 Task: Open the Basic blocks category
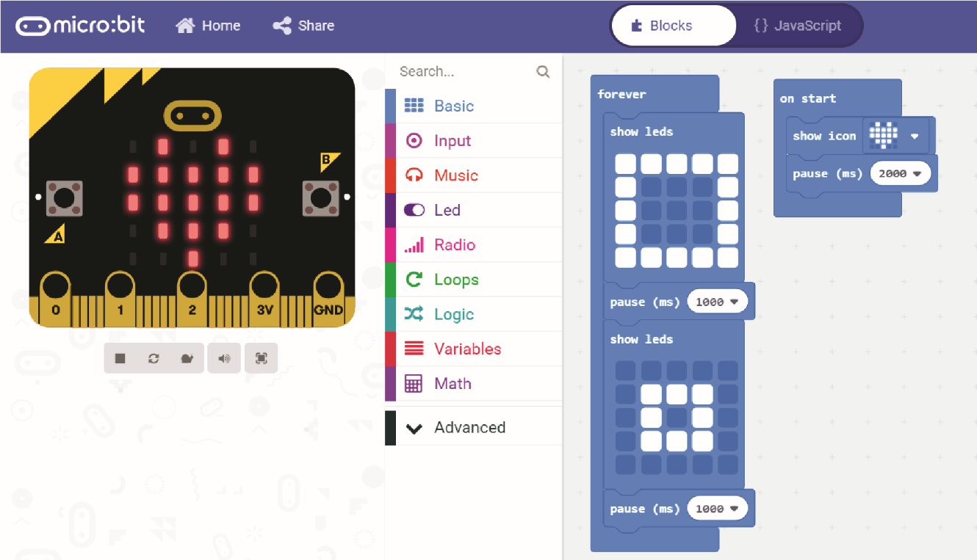(473, 106)
